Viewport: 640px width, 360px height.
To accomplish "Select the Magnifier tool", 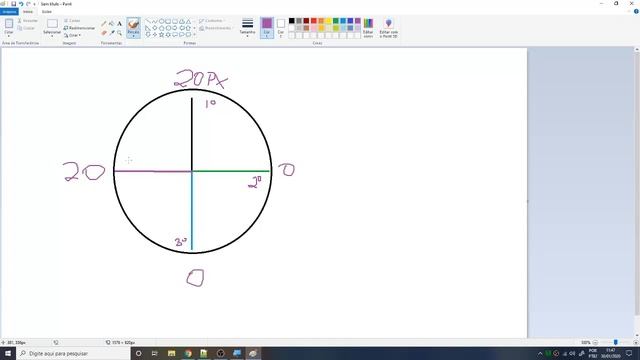I will pos(119,33).
